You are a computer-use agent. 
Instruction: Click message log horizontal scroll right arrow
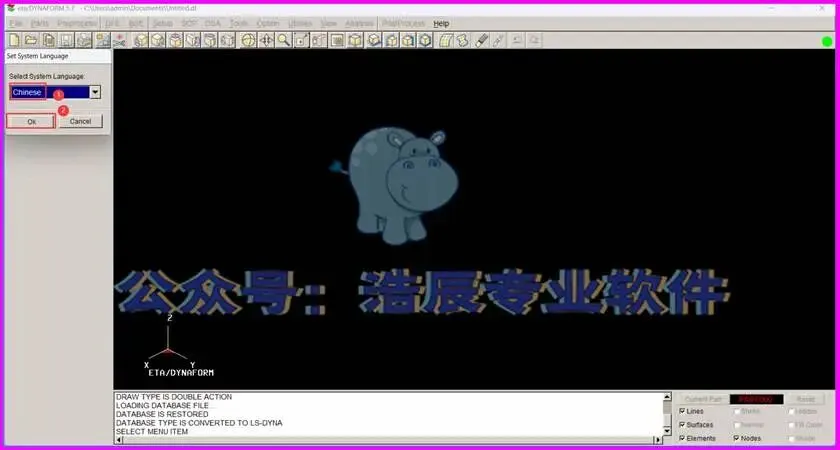(x=658, y=440)
